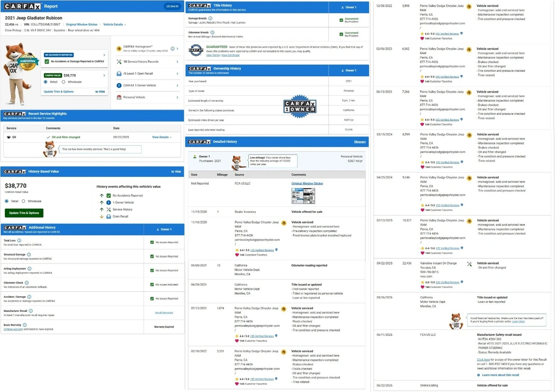555x392 pixels.
Task: Click the Update Trim & Options link under CARFAX Value
Action: click(58, 91)
